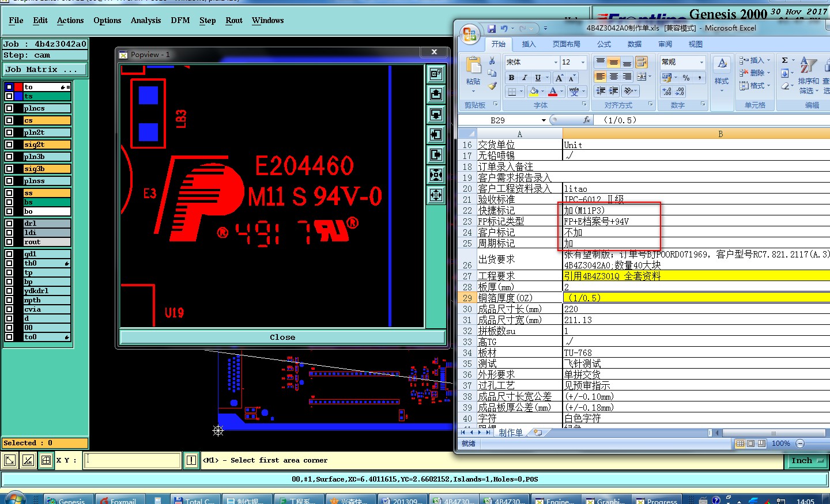Open the DFM menu in Genesis
The image size is (830, 504).
[x=180, y=20]
